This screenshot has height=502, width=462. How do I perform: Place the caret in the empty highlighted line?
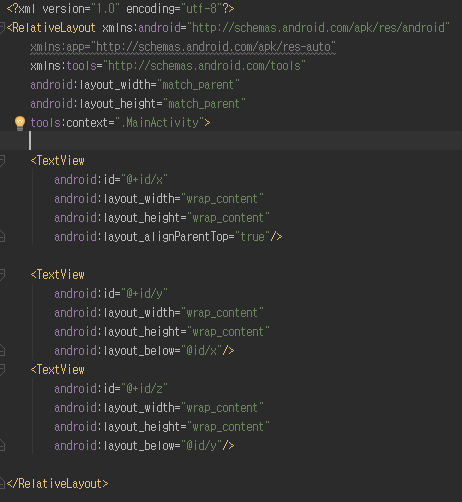pos(231,141)
